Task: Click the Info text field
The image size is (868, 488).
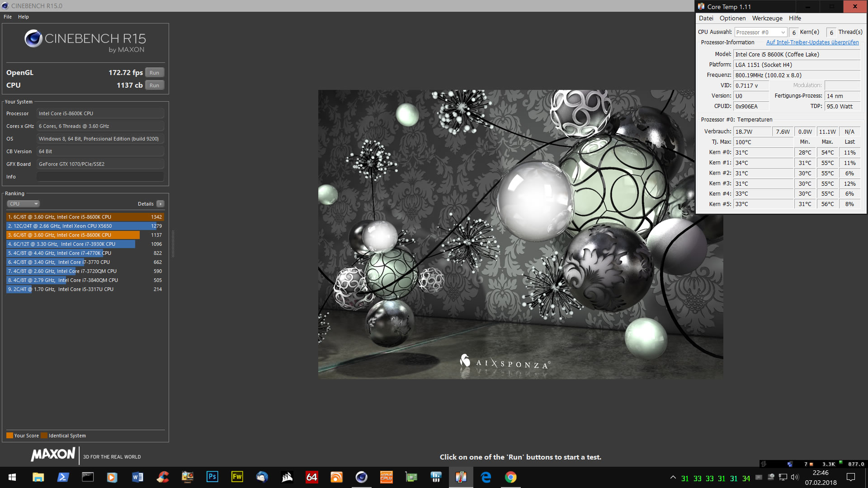Action: point(100,177)
